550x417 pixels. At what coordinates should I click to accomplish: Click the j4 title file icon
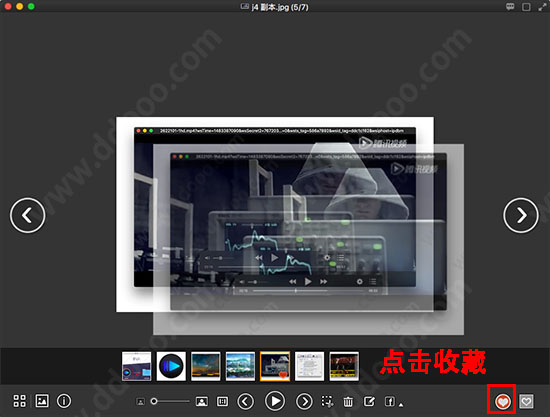pyautogui.click(x=244, y=7)
